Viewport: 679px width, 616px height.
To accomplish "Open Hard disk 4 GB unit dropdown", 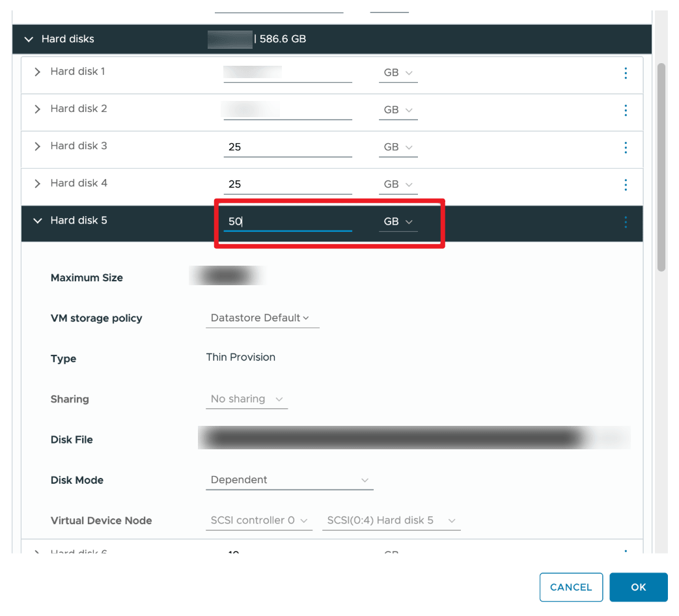I will coord(398,184).
